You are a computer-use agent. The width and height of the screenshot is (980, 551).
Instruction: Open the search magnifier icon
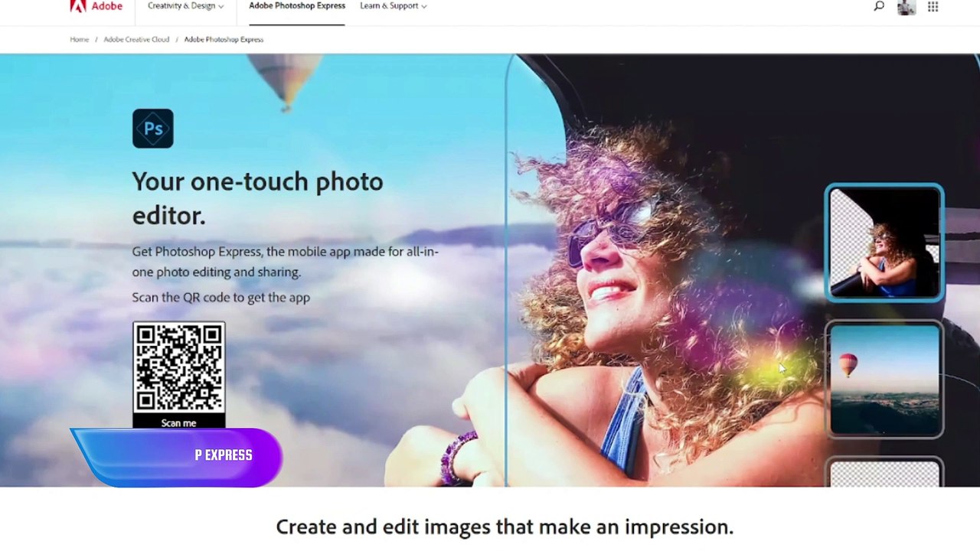coord(879,6)
